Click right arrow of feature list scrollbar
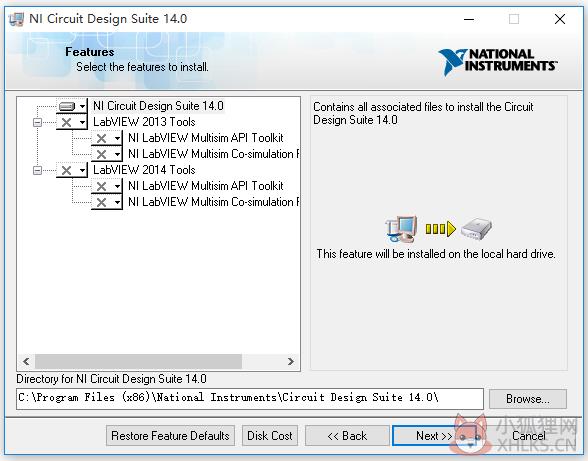 (291, 361)
